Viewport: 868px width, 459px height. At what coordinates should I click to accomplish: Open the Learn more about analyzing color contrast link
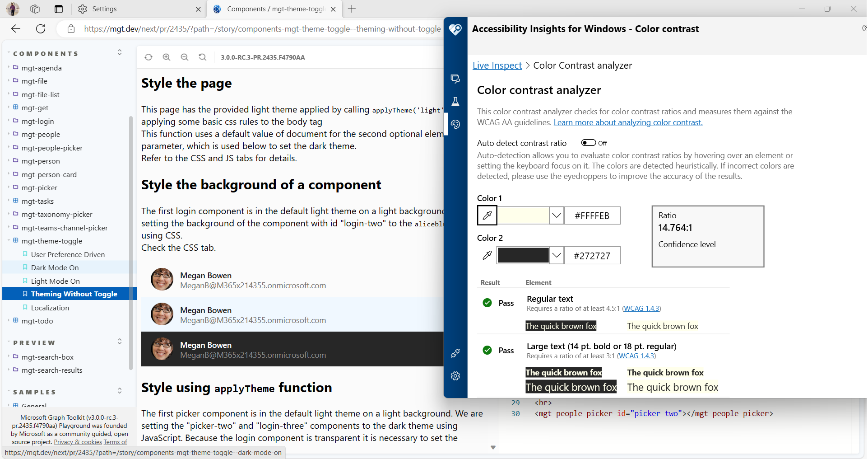coord(628,122)
